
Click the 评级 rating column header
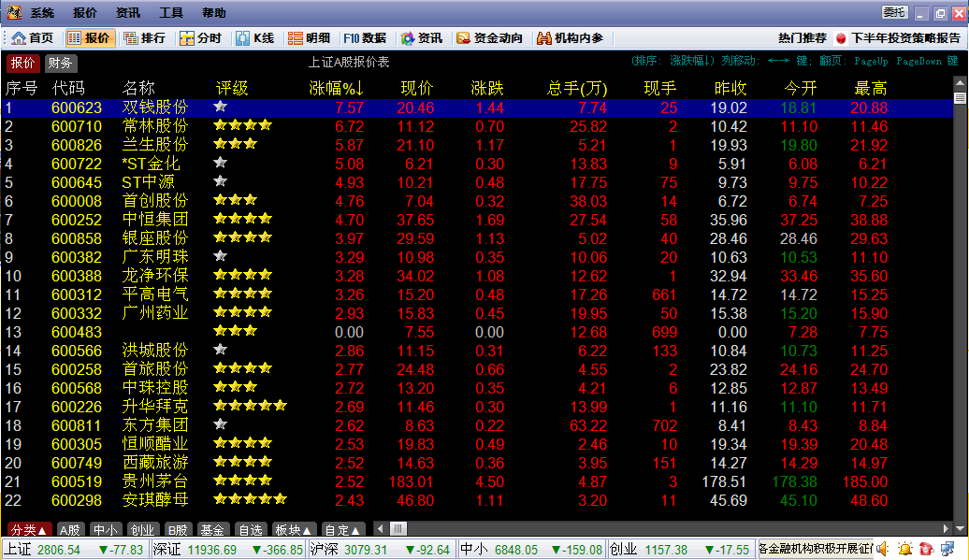point(232,88)
